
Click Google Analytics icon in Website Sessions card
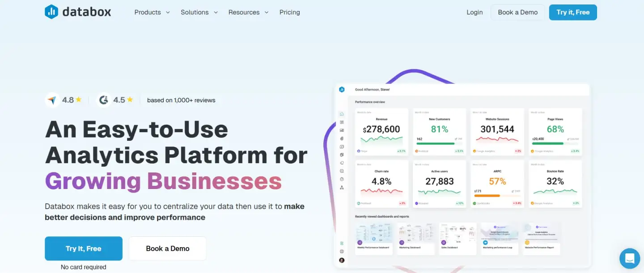(x=474, y=151)
